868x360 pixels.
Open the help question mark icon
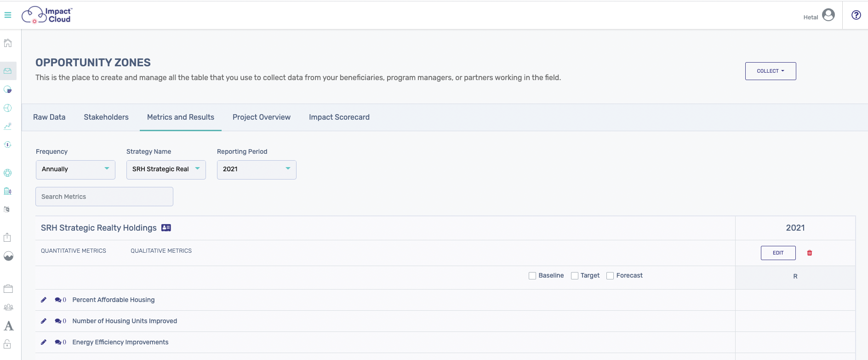[x=856, y=15]
